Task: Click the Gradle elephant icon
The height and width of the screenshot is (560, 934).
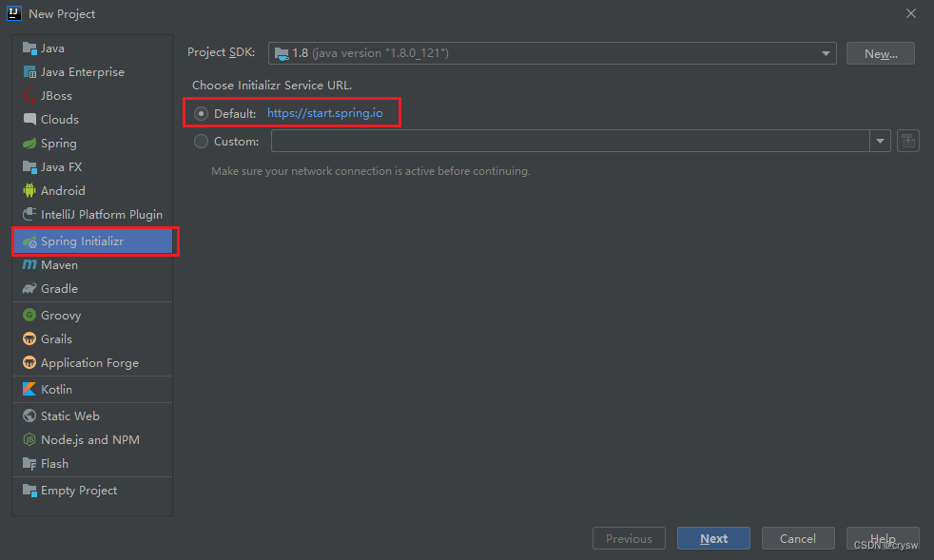Action: pyautogui.click(x=29, y=289)
